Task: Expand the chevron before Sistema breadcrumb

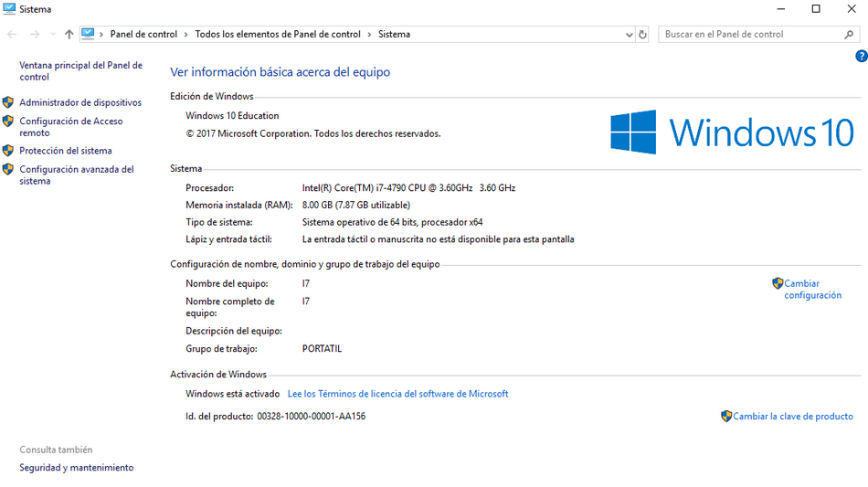Action: 370,35
